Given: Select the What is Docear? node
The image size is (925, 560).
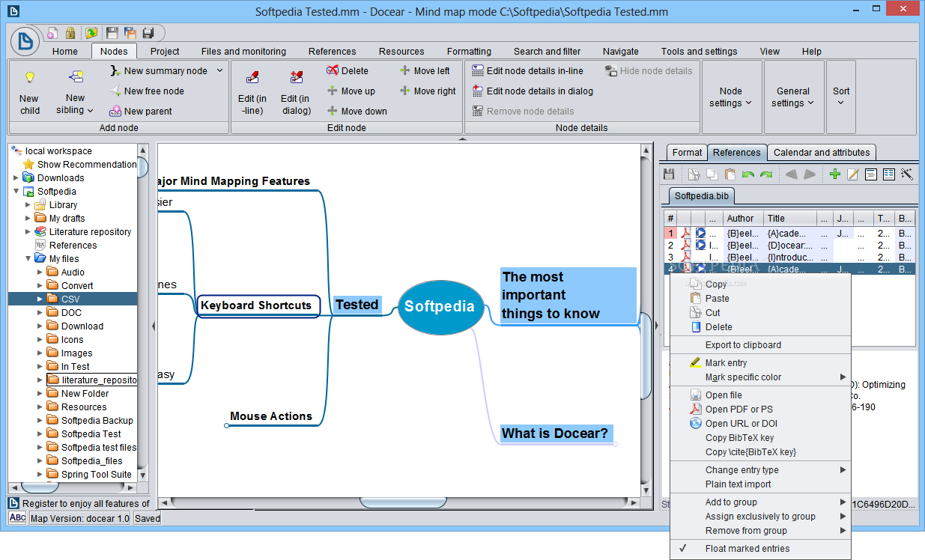Looking at the screenshot, I should tap(555, 433).
